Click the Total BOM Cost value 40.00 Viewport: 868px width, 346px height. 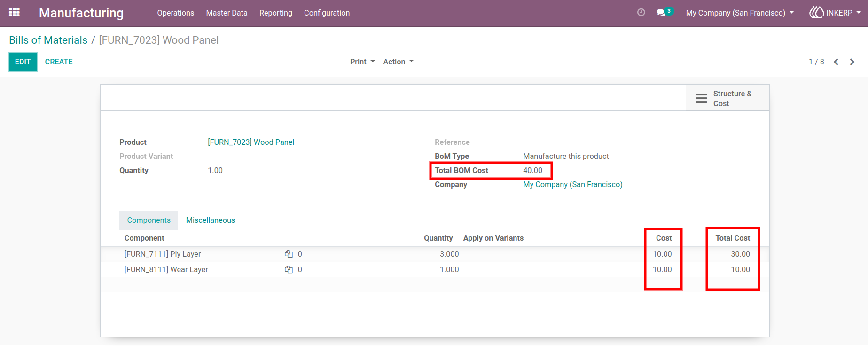click(x=533, y=170)
